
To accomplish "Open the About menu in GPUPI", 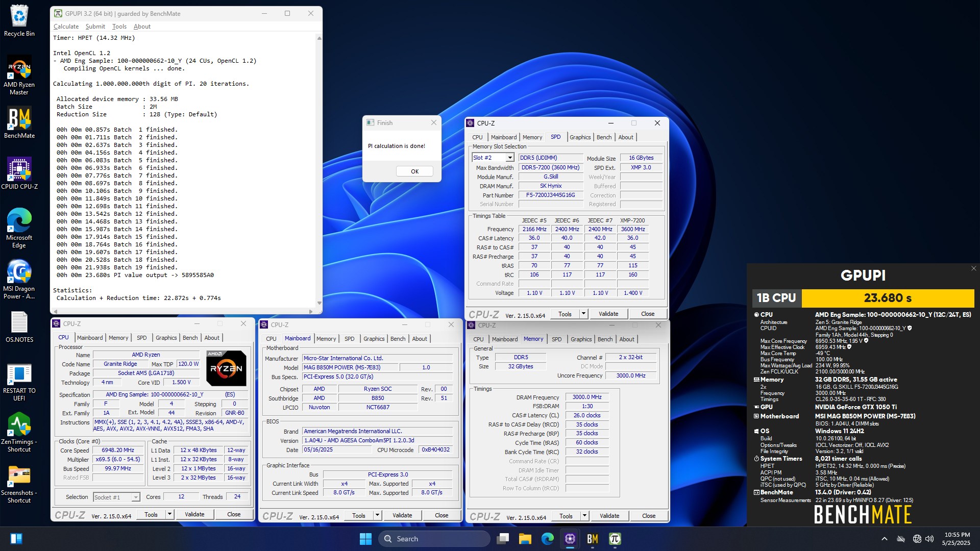I will (142, 27).
